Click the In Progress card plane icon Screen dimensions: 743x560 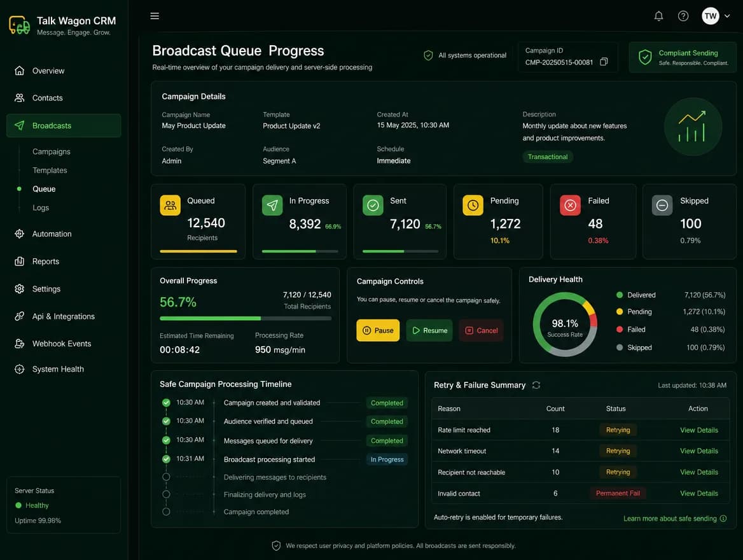click(x=272, y=206)
